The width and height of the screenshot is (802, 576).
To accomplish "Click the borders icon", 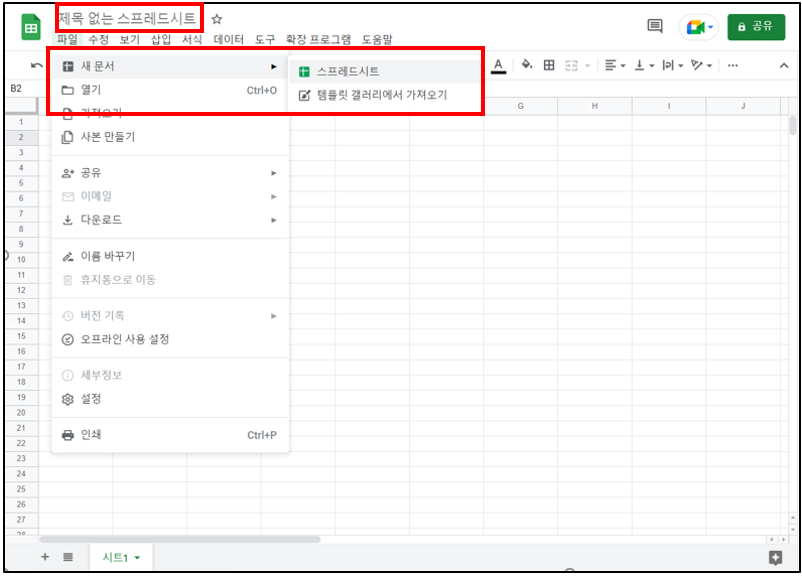I will point(548,64).
